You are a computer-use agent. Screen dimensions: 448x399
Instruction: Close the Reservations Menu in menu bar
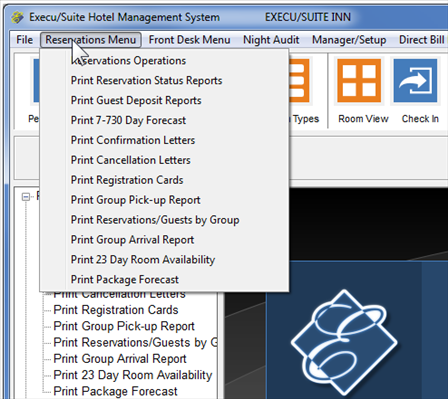tap(91, 40)
